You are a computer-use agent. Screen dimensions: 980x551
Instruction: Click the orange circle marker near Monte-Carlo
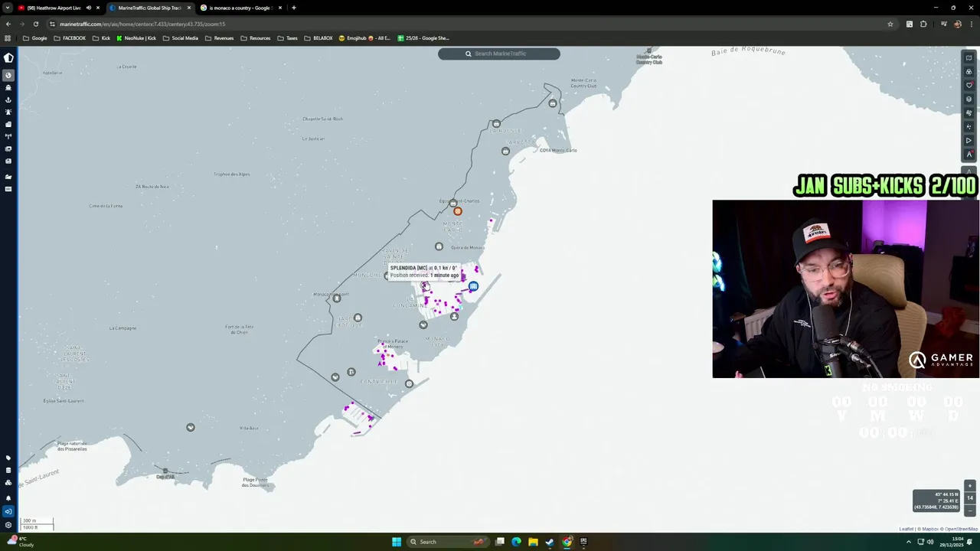pyautogui.click(x=458, y=211)
